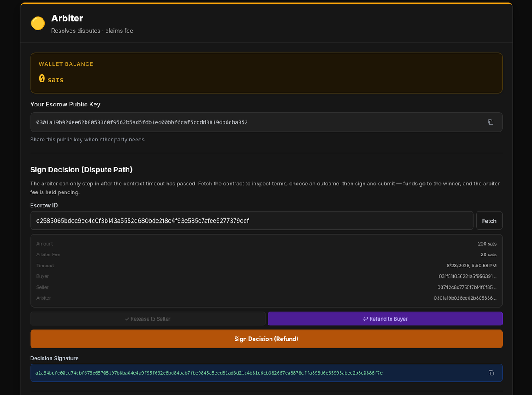532x395 pixels.
Task: Click 'Resolves disputes · claims fee' subtitle
Action: coord(92,31)
